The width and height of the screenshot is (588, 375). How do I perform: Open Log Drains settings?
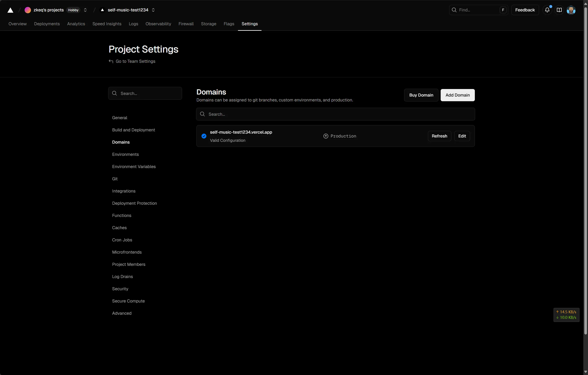pyautogui.click(x=123, y=276)
